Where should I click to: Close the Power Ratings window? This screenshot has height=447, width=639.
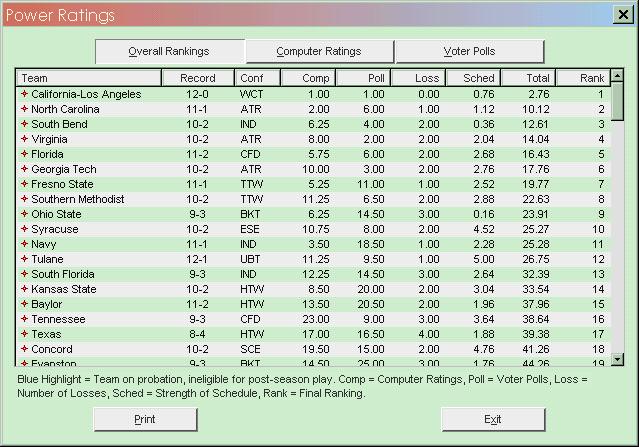(x=622, y=14)
